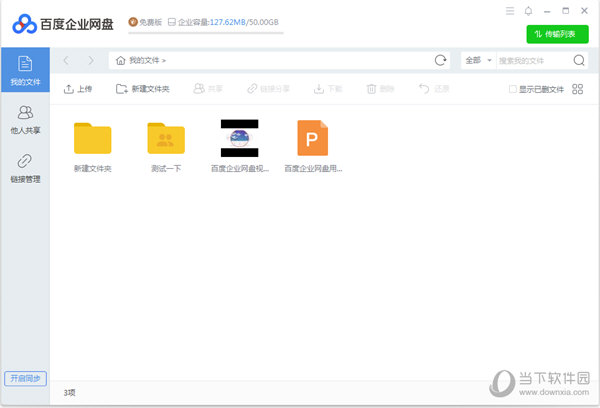Screen dimensions: 600x408
Task: Create a folder with 新建文件夹
Action: tap(143, 89)
